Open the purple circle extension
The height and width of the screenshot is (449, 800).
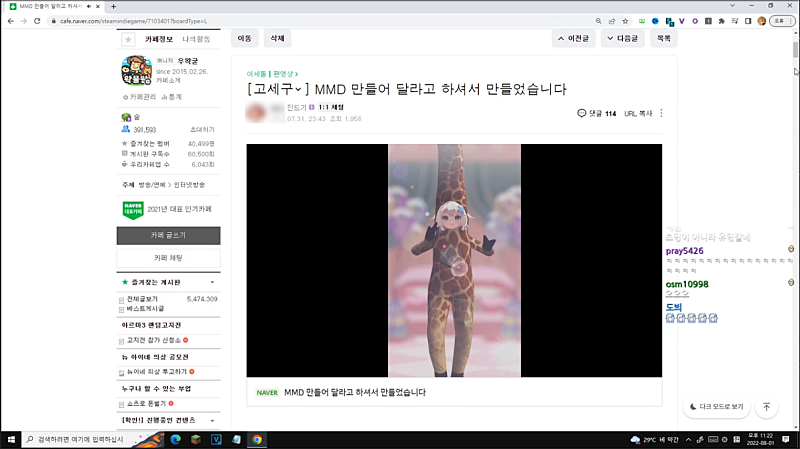695,21
